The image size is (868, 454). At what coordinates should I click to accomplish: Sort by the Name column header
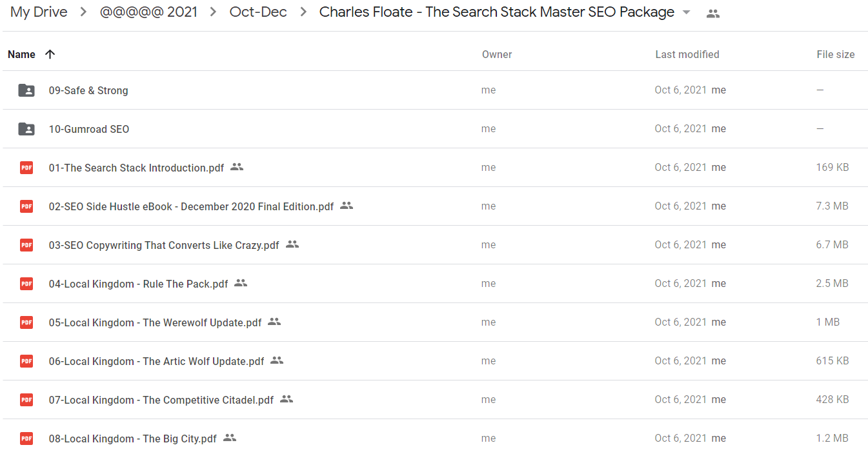[x=21, y=54]
